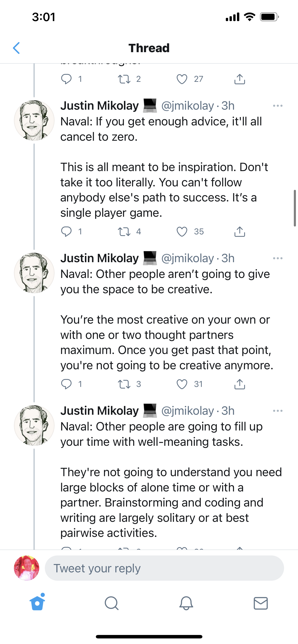This screenshot has height=644, width=298.
Task: Share the "cancel to zero" tweet
Action: pyautogui.click(x=240, y=232)
